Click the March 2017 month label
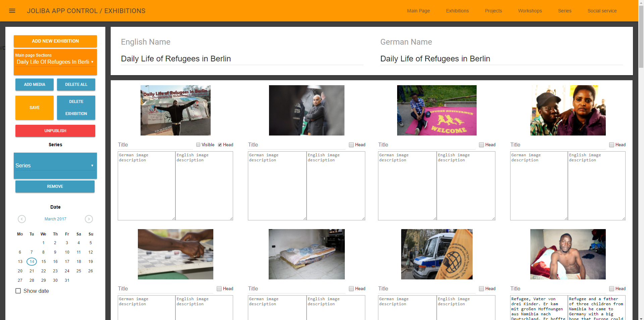The image size is (644, 320). click(55, 219)
